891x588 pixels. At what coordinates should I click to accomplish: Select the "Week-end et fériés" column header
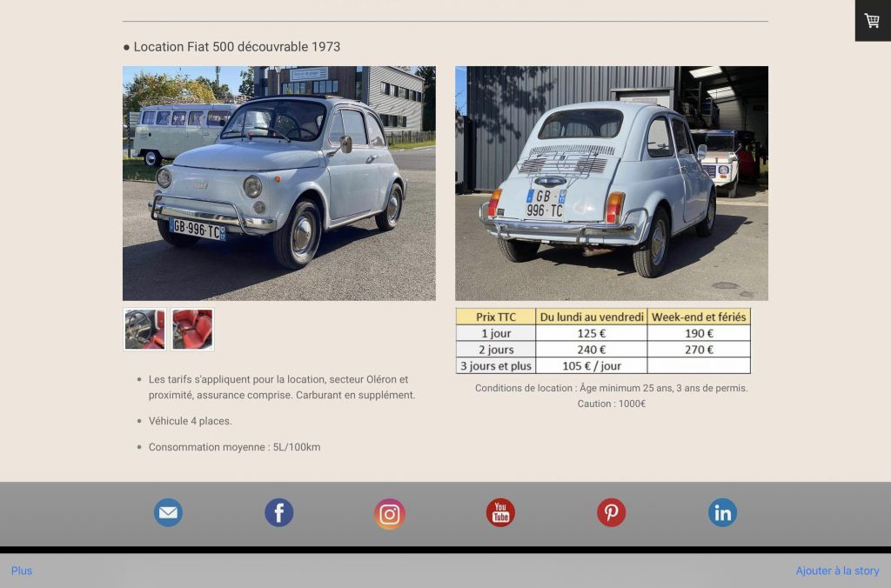tap(699, 317)
